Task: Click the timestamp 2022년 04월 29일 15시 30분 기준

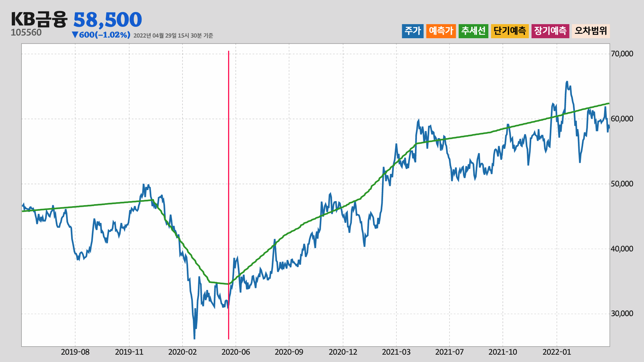Action: tap(173, 36)
